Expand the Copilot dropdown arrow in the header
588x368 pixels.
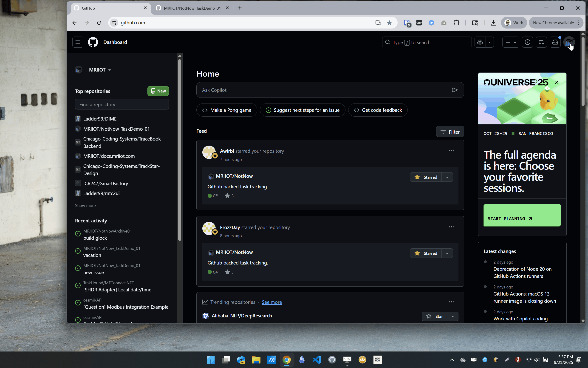[x=490, y=42]
